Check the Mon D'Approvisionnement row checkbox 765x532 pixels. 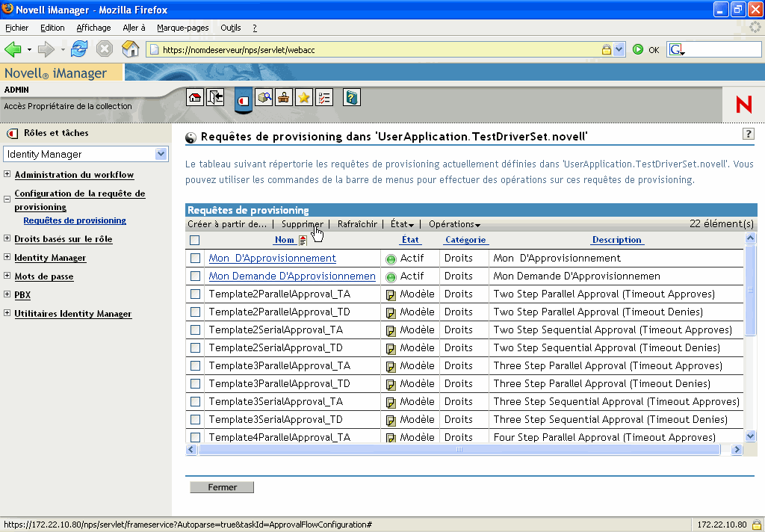coord(195,258)
